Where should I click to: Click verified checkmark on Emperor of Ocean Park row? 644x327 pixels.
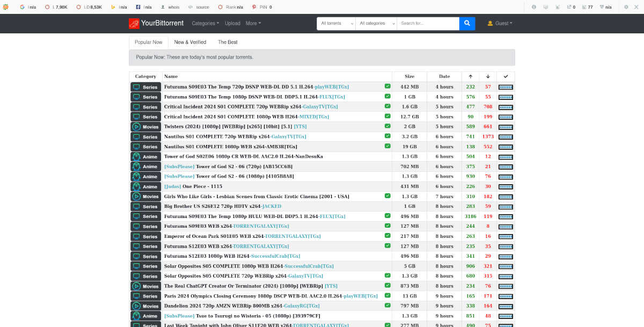coord(387,235)
